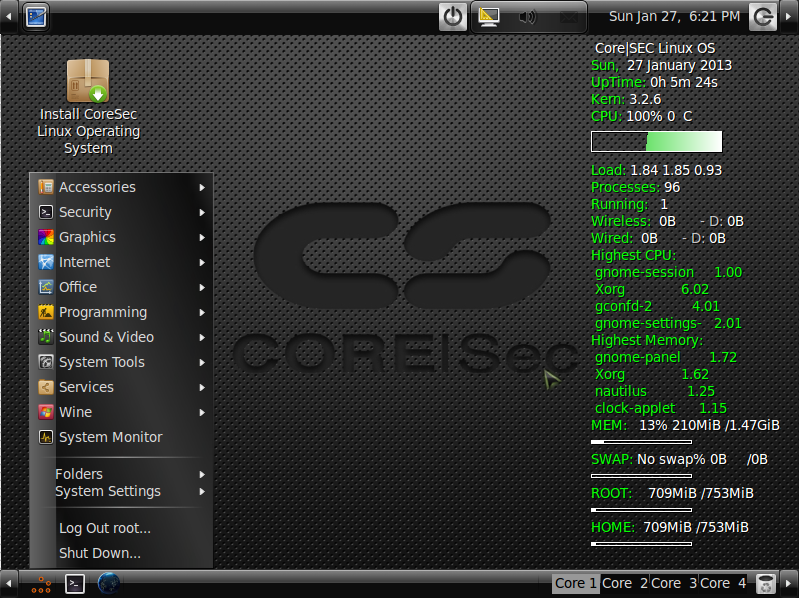799x598 pixels.
Task: Click the System Tools icon
Action: pyautogui.click(x=46, y=362)
